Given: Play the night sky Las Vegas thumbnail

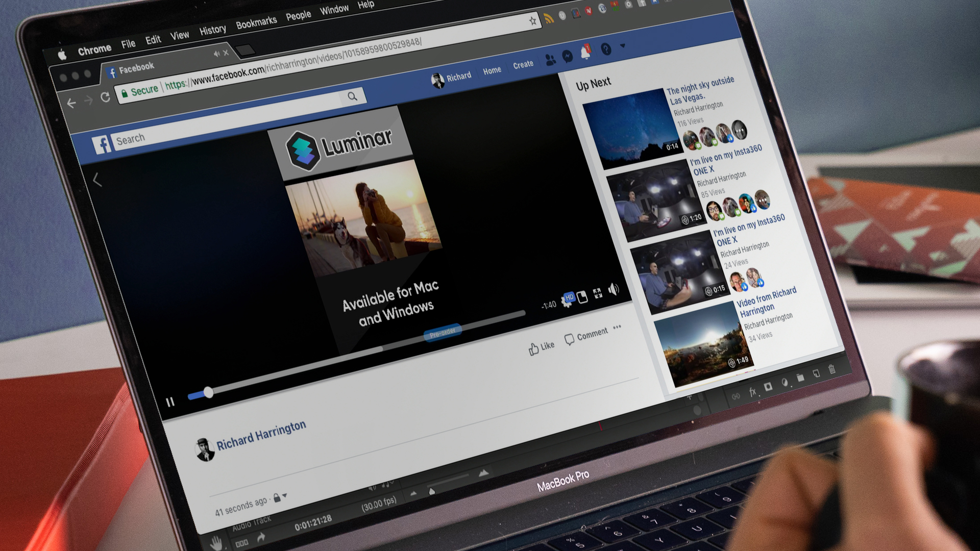Looking at the screenshot, I should pyautogui.click(x=632, y=128).
